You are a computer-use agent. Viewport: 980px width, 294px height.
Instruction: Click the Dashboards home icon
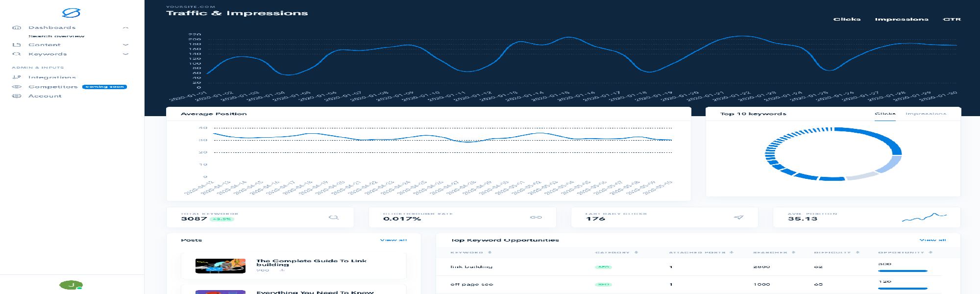pos(17,27)
